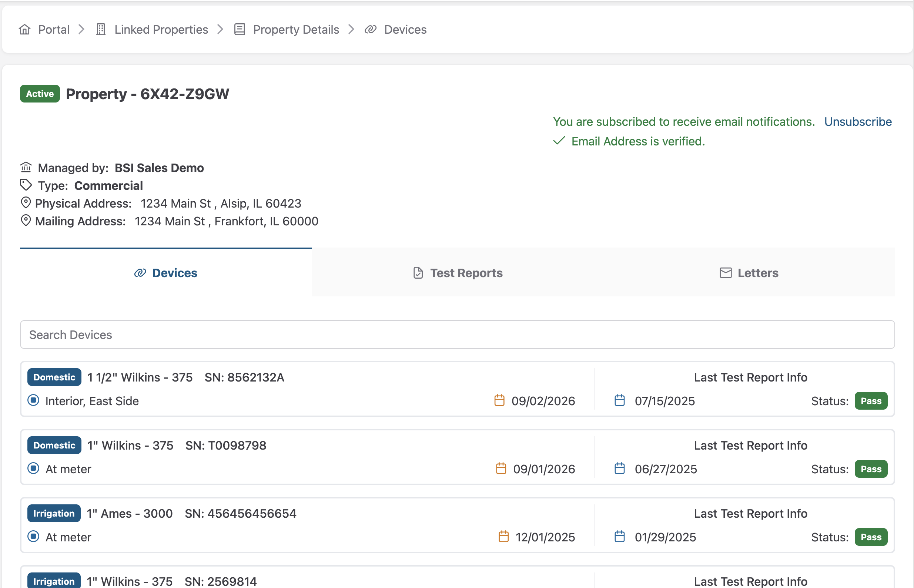914x588 pixels.
Task: Click the Linked Properties building icon
Action: pyautogui.click(x=101, y=29)
